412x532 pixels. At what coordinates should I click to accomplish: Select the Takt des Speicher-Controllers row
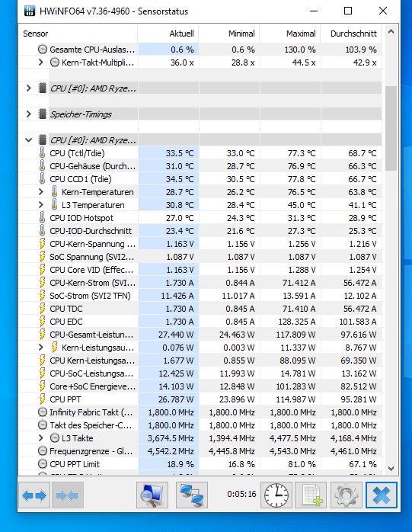point(200,425)
